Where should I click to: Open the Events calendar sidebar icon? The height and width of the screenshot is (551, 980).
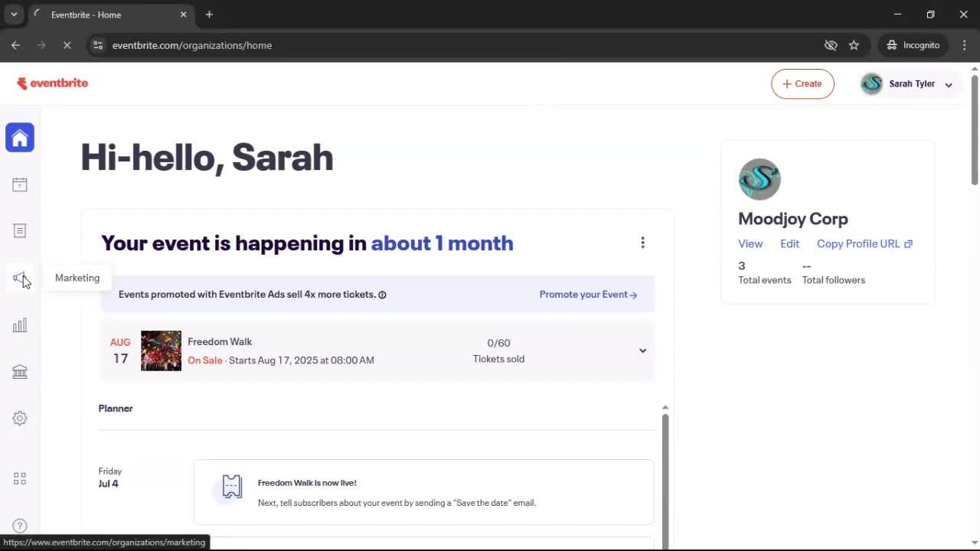pos(20,184)
